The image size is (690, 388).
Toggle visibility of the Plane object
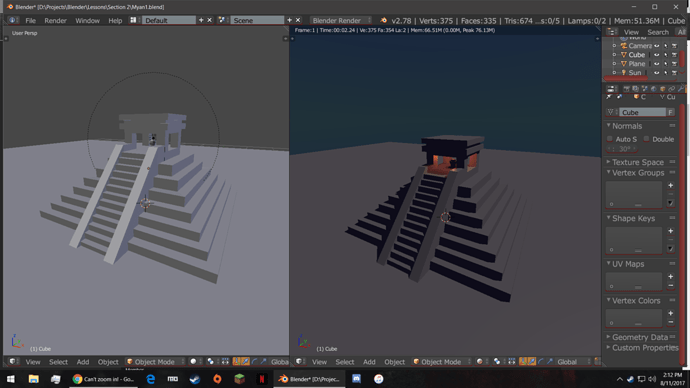(x=657, y=64)
